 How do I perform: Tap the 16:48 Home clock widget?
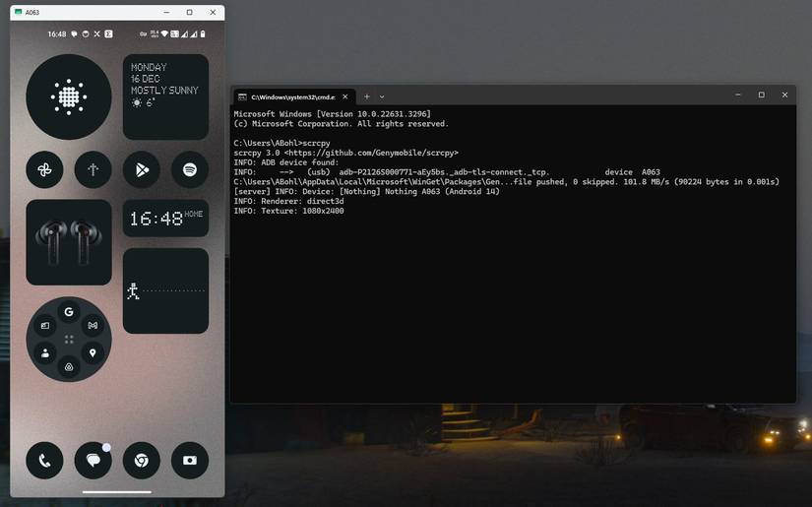[165, 219]
